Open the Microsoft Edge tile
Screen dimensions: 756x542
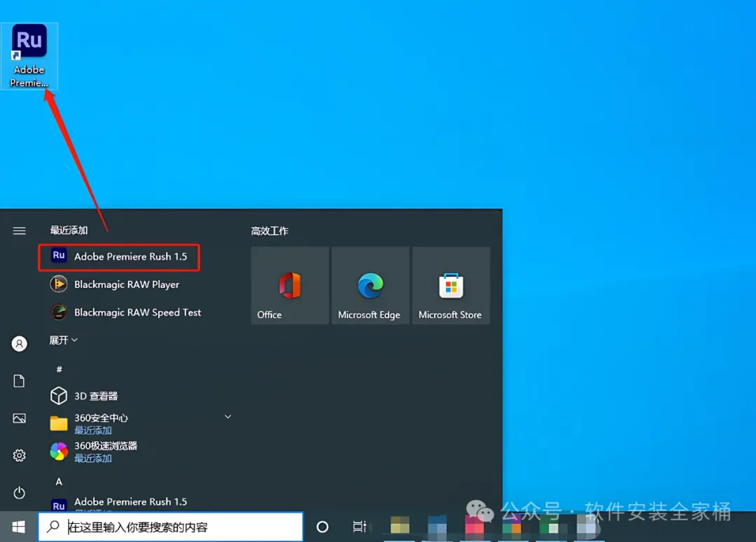[x=370, y=286]
